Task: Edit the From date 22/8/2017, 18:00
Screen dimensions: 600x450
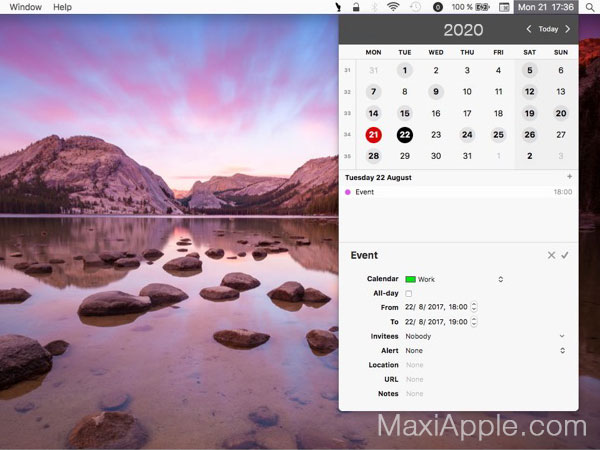Action: [x=436, y=307]
